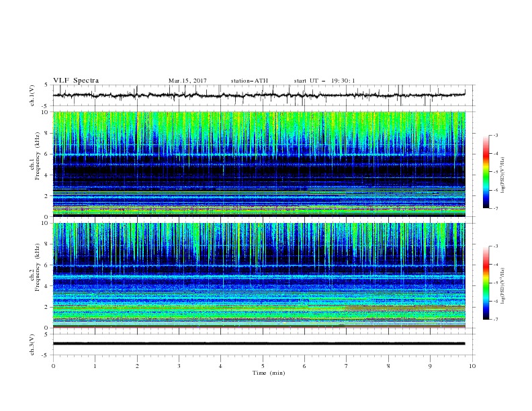
Task: Click the time axis tick label "7"
Action: (x=347, y=366)
